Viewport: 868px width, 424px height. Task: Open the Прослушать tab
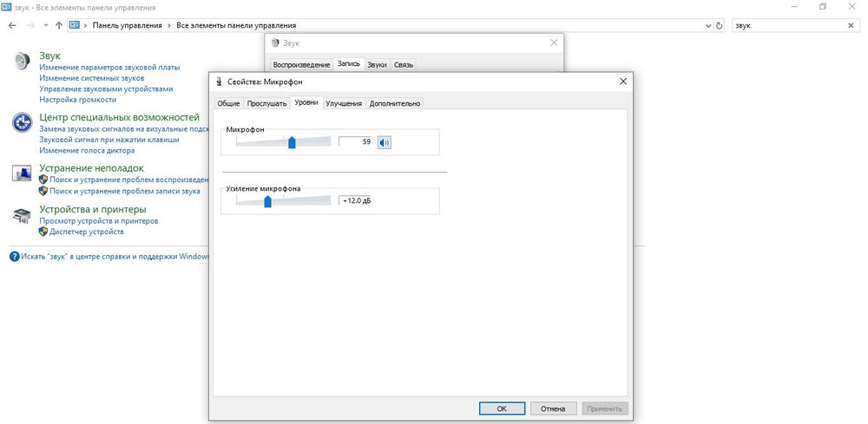[x=266, y=103]
